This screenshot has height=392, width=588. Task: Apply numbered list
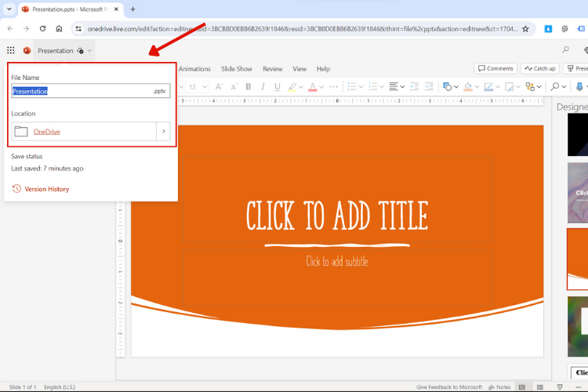(372, 87)
